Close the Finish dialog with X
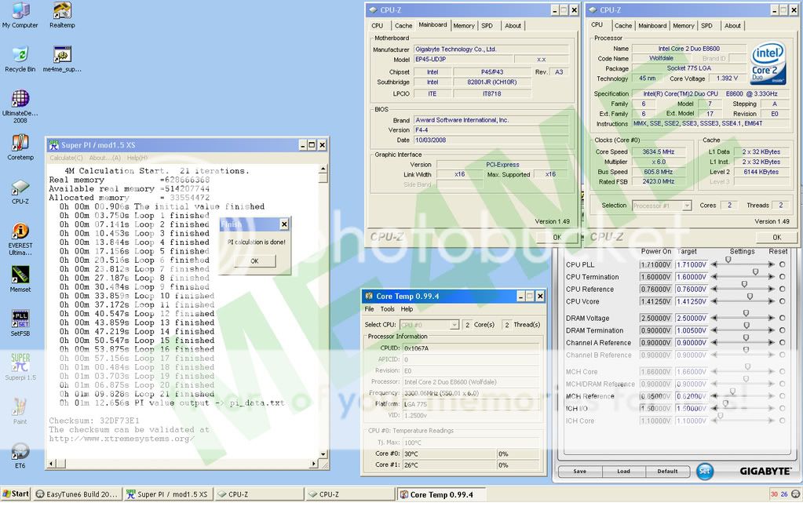The image size is (803, 532). click(x=284, y=224)
